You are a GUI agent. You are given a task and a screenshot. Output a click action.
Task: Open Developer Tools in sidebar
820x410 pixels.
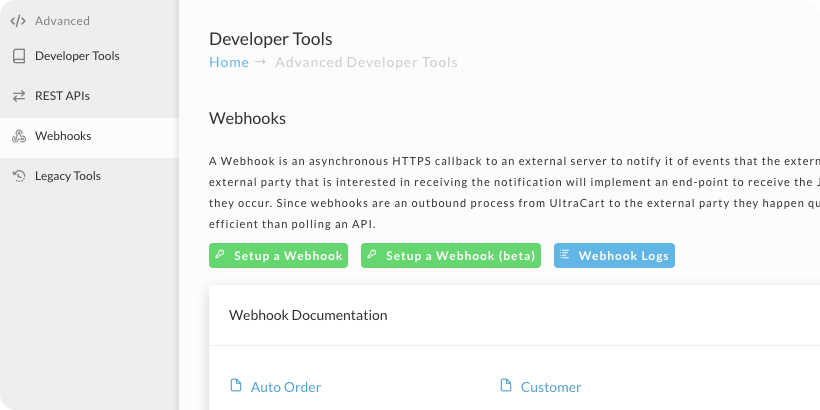pyautogui.click(x=89, y=56)
